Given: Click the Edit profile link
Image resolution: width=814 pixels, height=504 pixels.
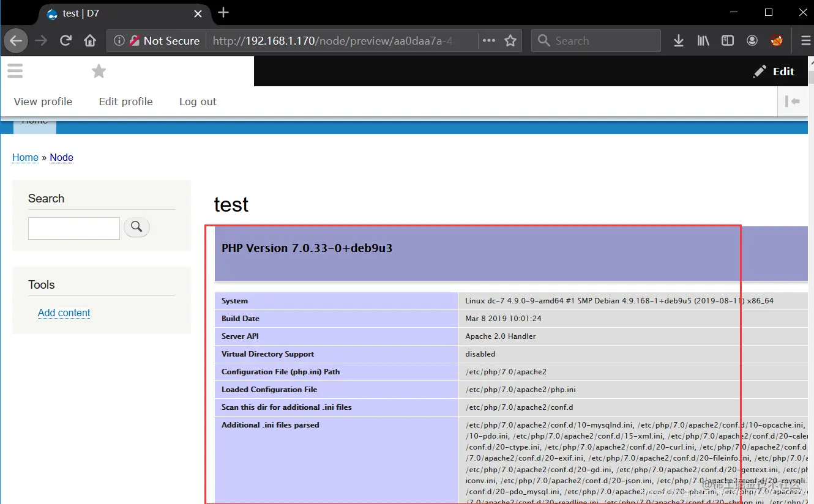Looking at the screenshot, I should pyautogui.click(x=126, y=102).
